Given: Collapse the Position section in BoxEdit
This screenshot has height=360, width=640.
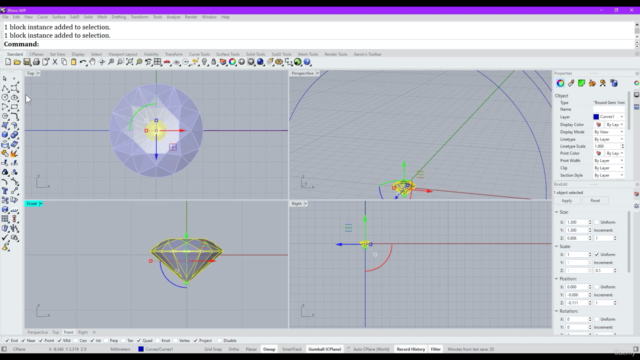Looking at the screenshot, I should click(x=556, y=279).
